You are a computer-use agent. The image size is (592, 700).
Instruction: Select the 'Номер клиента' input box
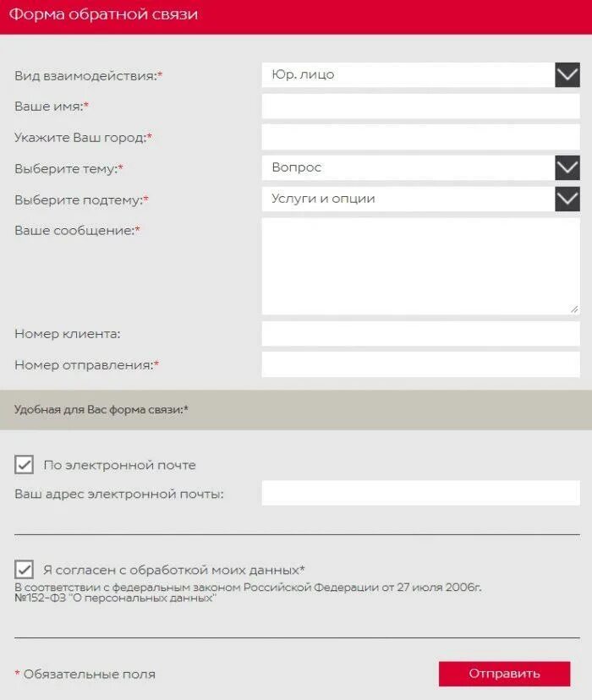pyautogui.click(x=421, y=333)
